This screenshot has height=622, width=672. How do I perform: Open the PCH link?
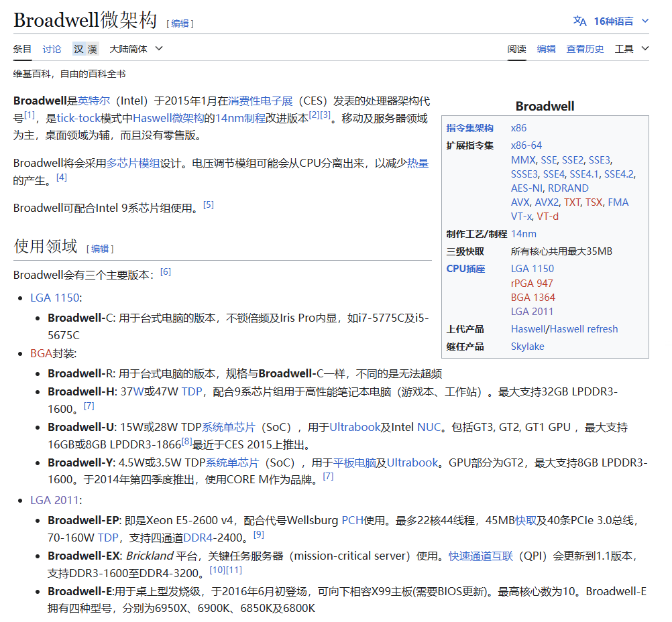click(352, 521)
